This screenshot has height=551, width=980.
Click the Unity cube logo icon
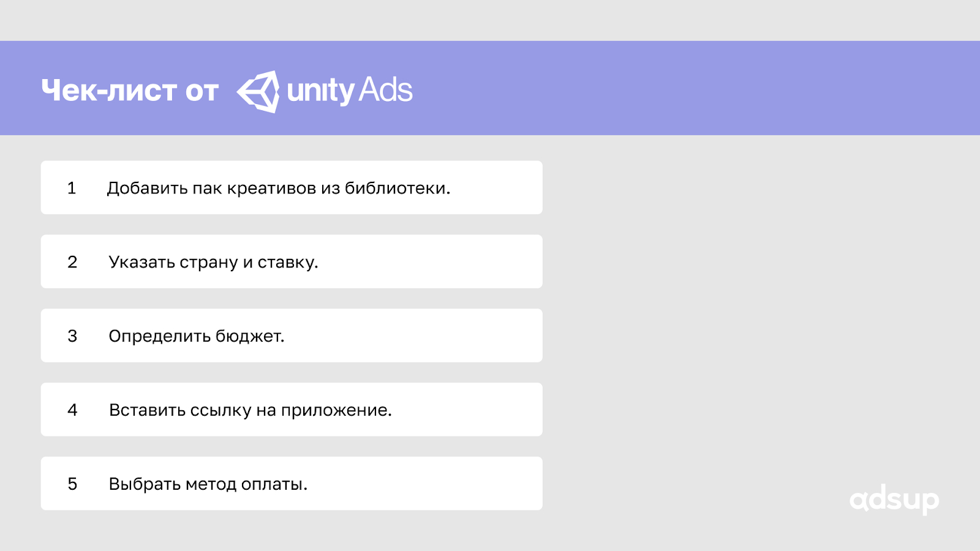click(258, 91)
